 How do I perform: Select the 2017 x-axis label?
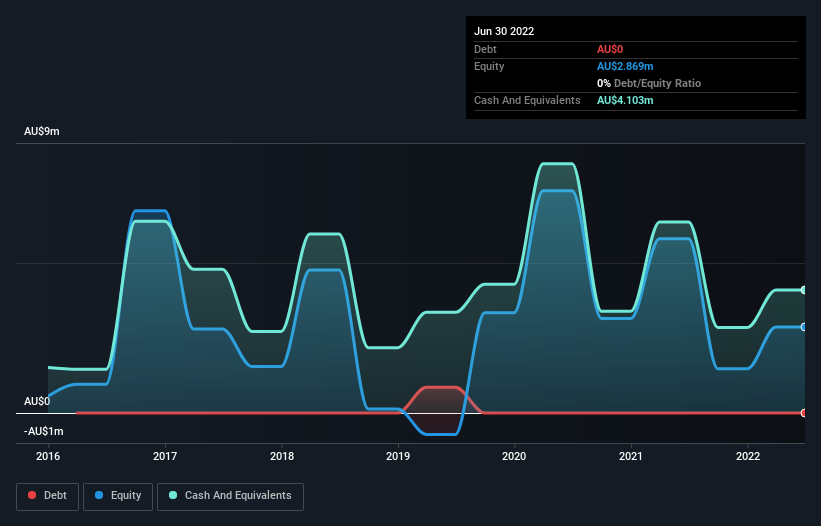pyautogui.click(x=165, y=456)
